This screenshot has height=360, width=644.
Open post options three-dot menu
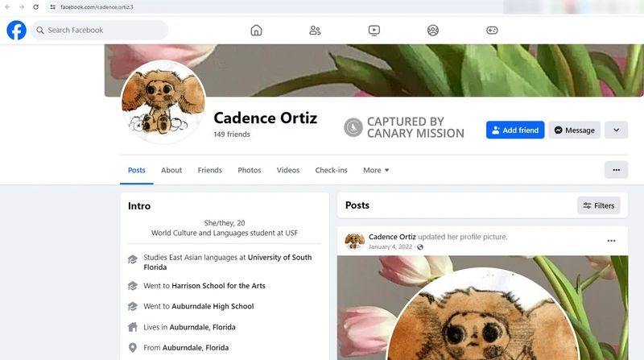tap(611, 241)
